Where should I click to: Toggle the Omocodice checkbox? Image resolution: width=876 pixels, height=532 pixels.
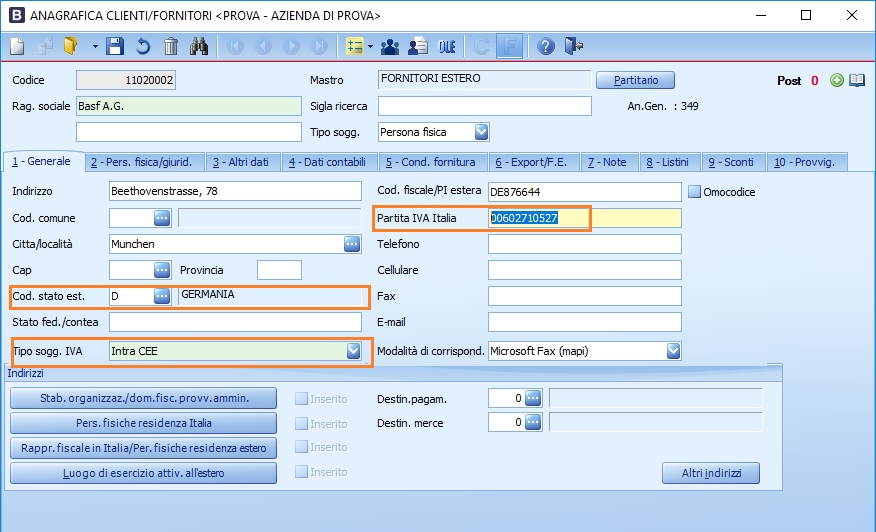(694, 192)
